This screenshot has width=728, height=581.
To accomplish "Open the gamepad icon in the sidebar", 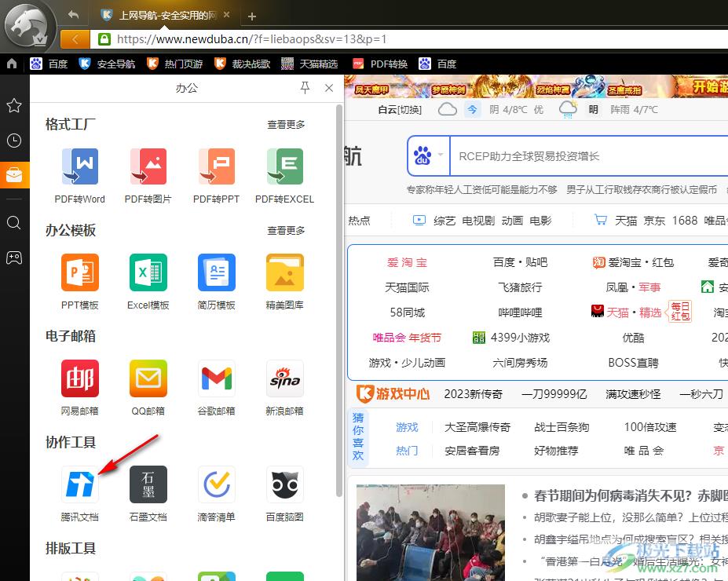I will 14,258.
